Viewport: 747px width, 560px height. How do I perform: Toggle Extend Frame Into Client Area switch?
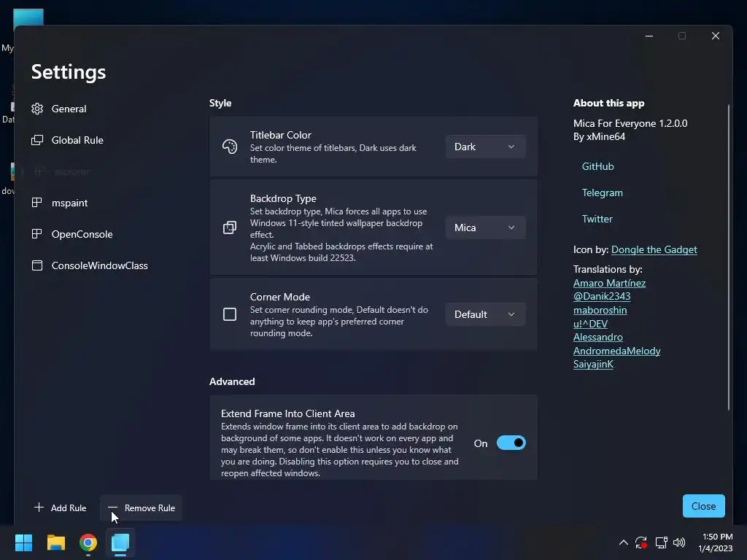(511, 443)
